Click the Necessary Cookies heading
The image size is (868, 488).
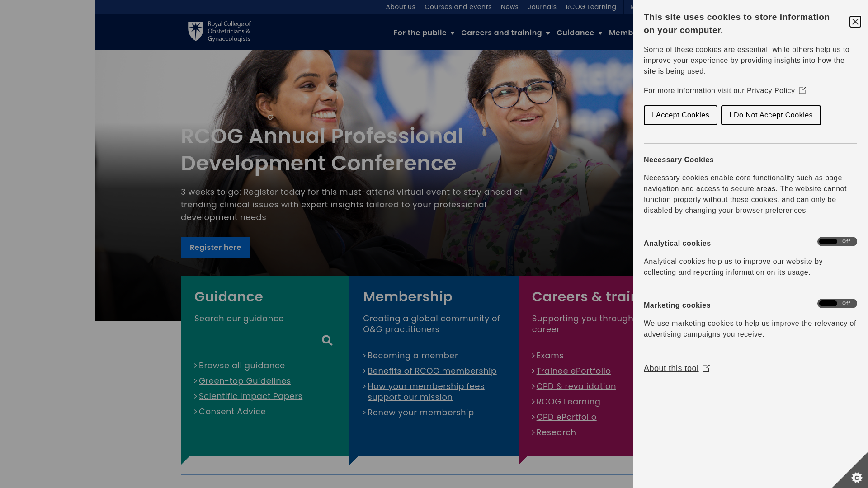point(679,160)
